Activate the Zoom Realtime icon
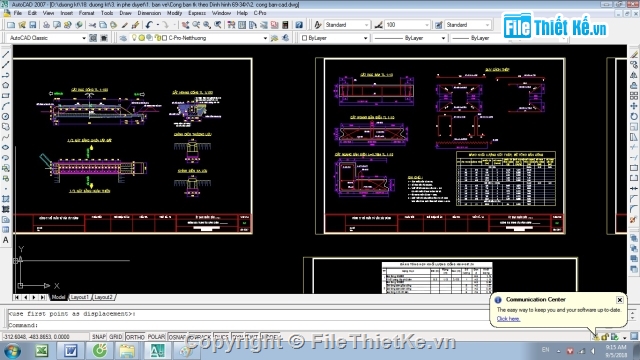 196,25
